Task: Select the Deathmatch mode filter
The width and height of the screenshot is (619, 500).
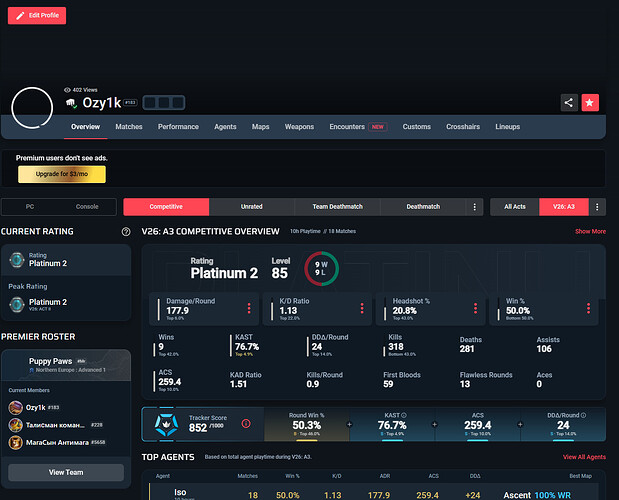Action: point(423,207)
